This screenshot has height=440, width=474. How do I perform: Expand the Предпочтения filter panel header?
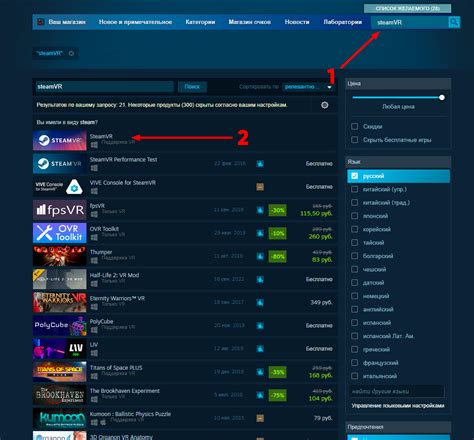point(398,427)
